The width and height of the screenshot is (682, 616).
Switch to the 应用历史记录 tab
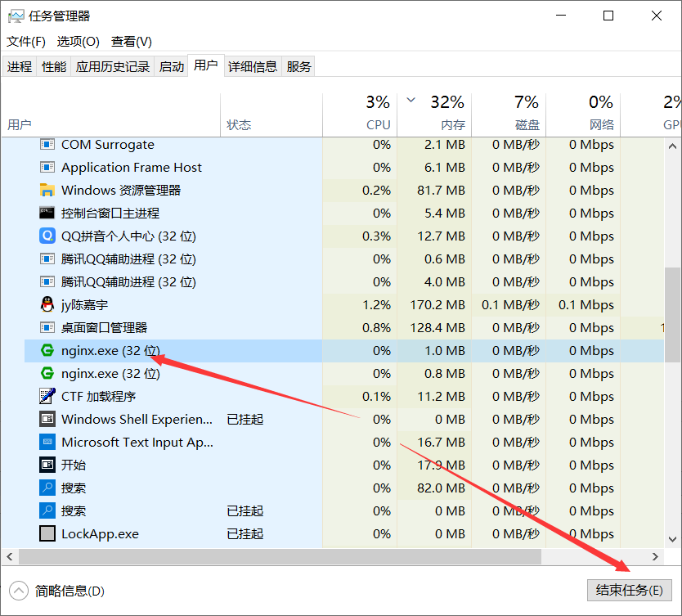pos(113,66)
